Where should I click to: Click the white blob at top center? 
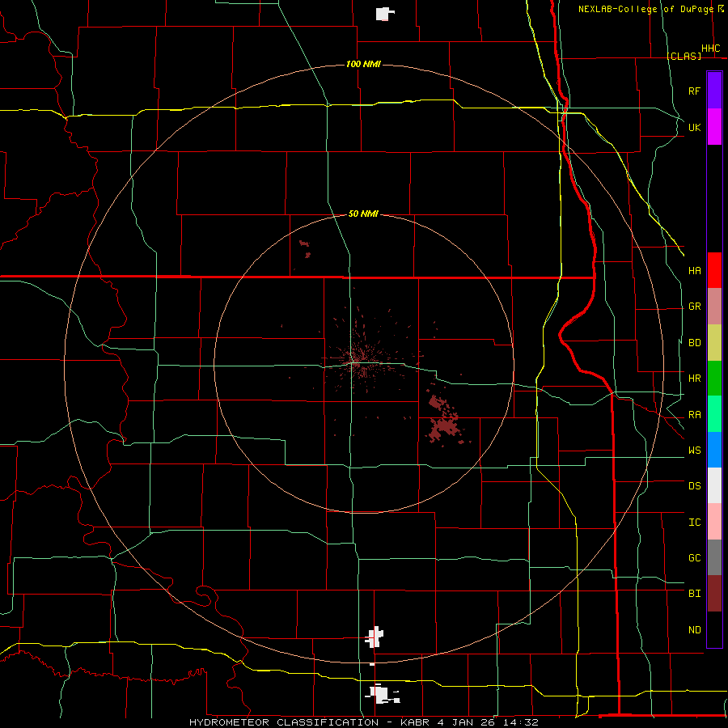[383, 14]
